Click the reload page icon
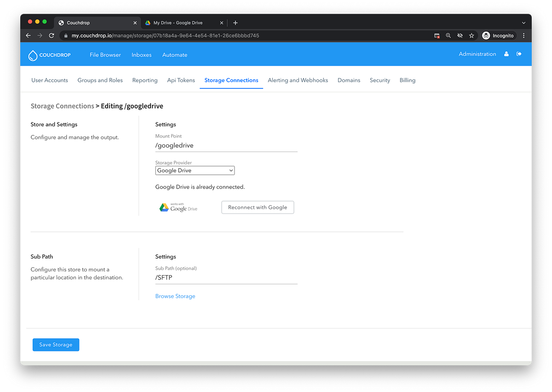The width and height of the screenshot is (552, 392). point(52,35)
